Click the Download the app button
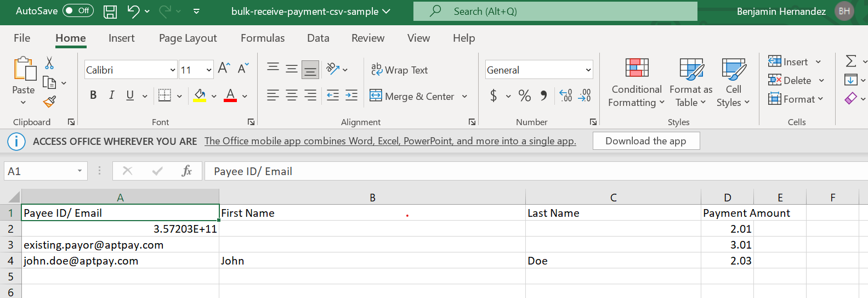The height and width of the screenshot is (298, 868). (645, 141)
